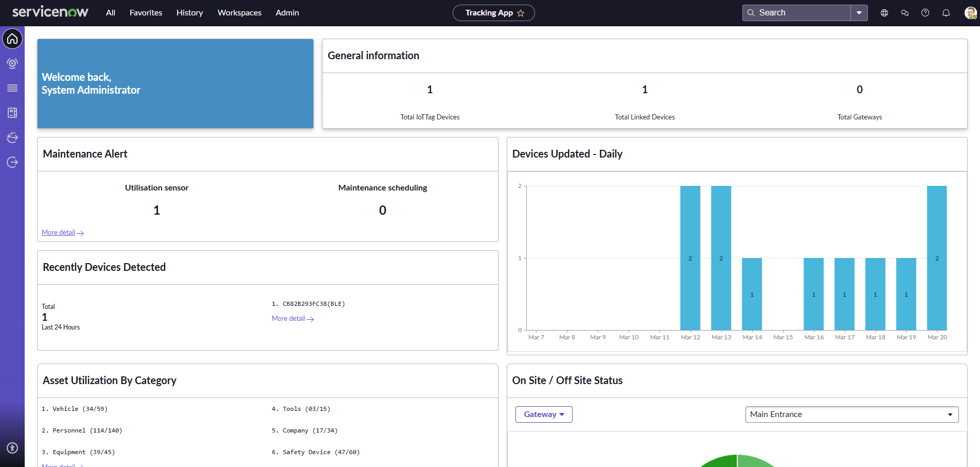Click the Welcome back System Administrator banner

[175, 83]
